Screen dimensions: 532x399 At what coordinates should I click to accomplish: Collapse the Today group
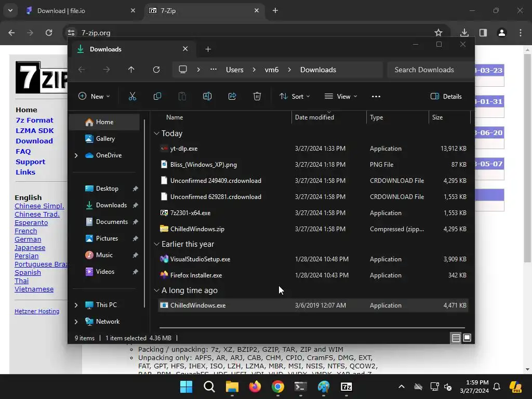click(x=156, y=134)
